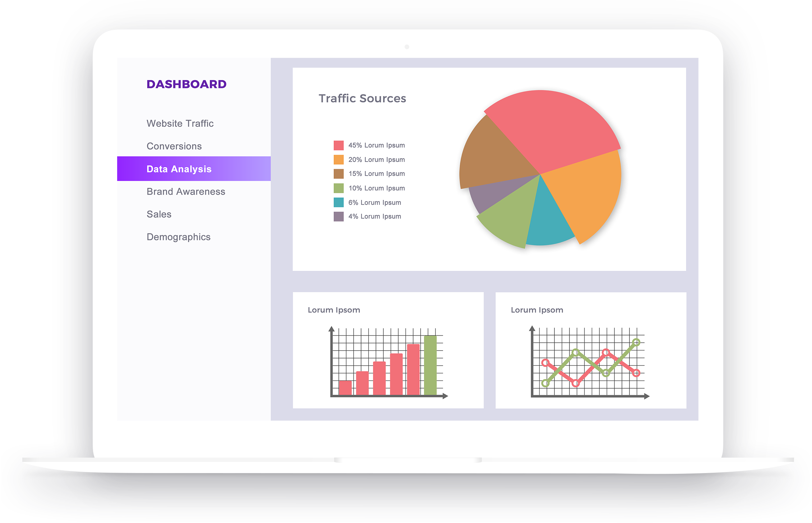Select the purple 4% legend swatch
The width and height of the screenshot is (812, 523).
(338, 217)
